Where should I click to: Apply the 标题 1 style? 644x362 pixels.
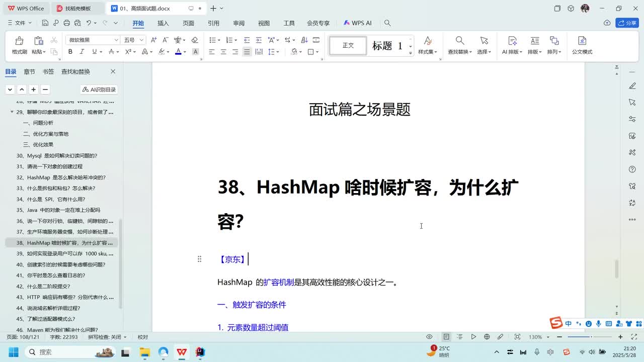point(387,46)
